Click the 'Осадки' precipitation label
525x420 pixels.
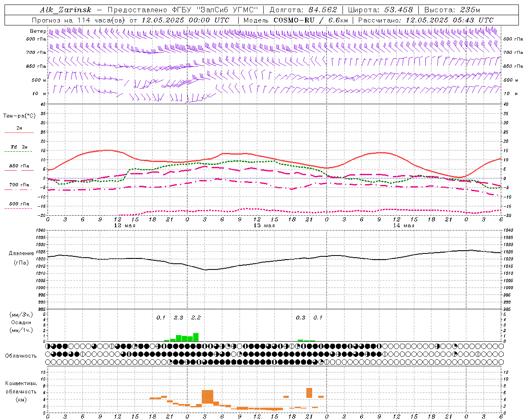click(21, 322)
